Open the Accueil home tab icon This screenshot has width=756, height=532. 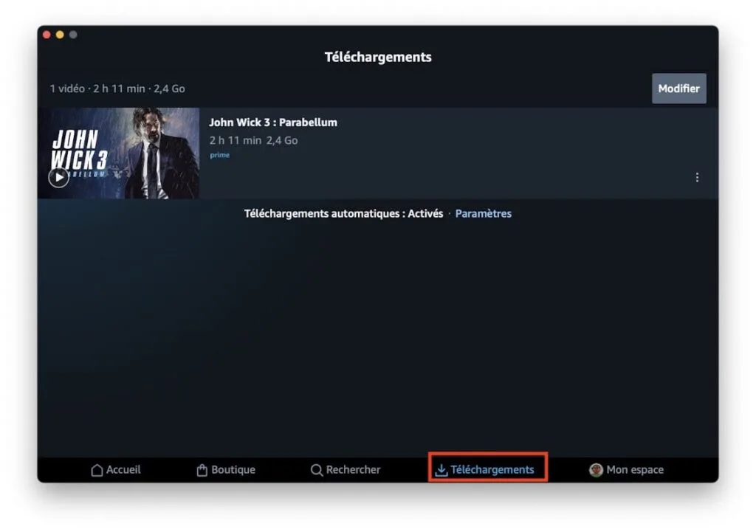click(97, 469)
